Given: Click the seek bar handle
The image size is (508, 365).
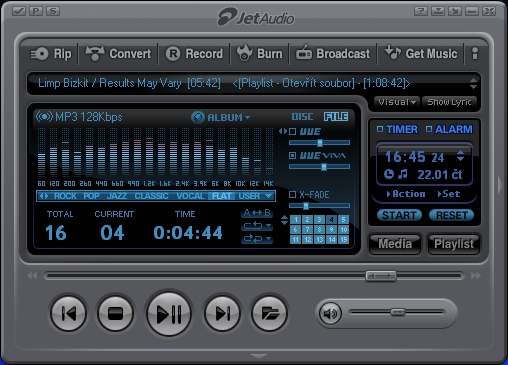Looking at the screenshot, I should pos(381,276).
